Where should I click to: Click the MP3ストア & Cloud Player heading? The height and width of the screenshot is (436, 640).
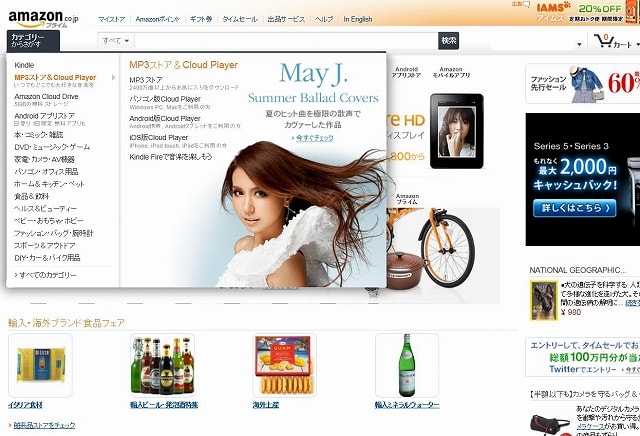183,65
